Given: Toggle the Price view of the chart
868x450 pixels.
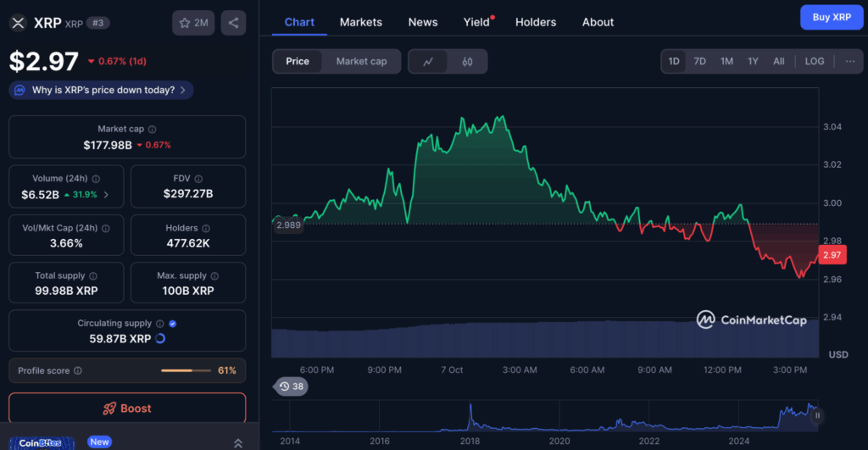Looking at the screenshot, I should [298, 61].
